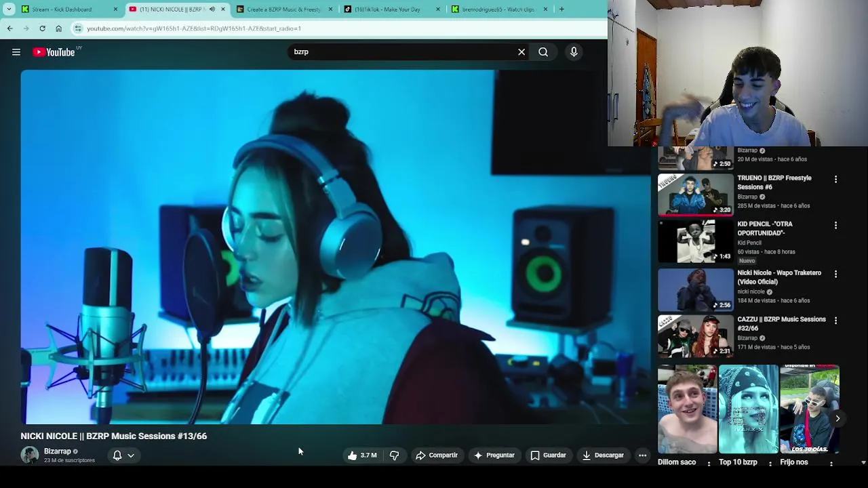Select the youtube.com URL in address bar

(x=194, y=28)
